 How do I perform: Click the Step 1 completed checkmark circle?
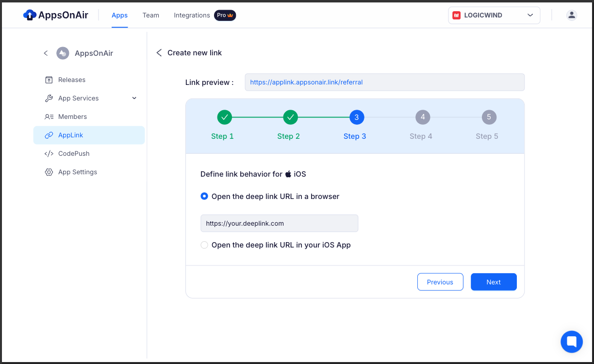[x=225, y=117]
